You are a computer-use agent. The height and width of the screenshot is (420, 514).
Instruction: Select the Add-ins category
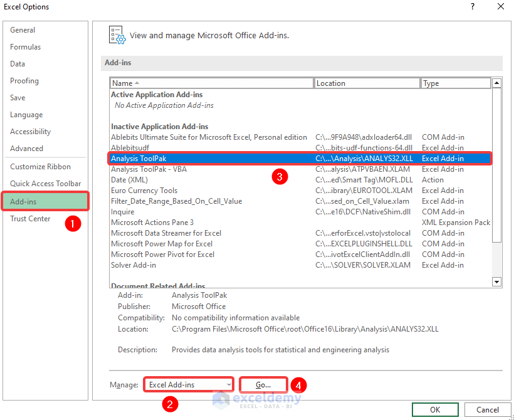45,201
